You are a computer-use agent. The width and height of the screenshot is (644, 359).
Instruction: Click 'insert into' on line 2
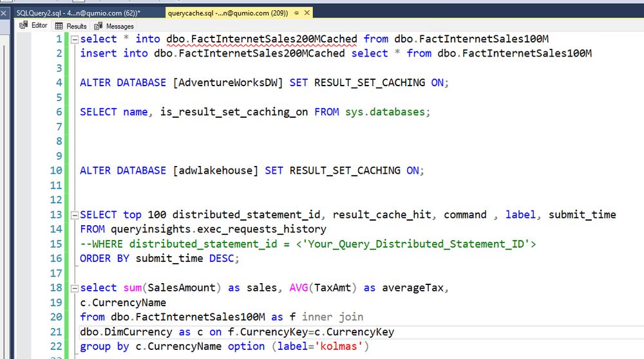[x=114, y=53]
